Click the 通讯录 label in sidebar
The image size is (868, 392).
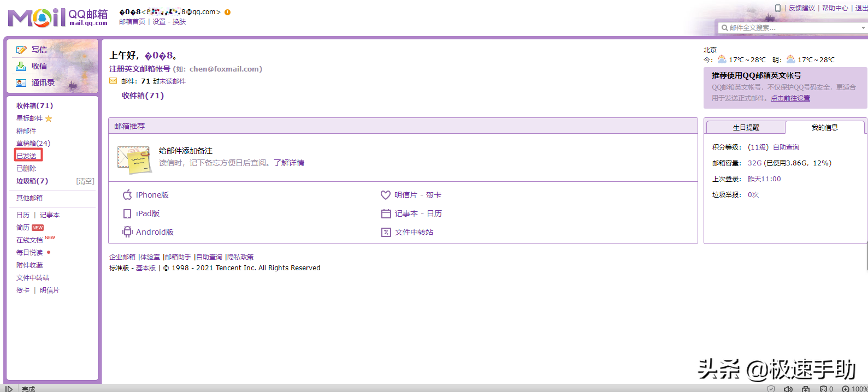43,82
